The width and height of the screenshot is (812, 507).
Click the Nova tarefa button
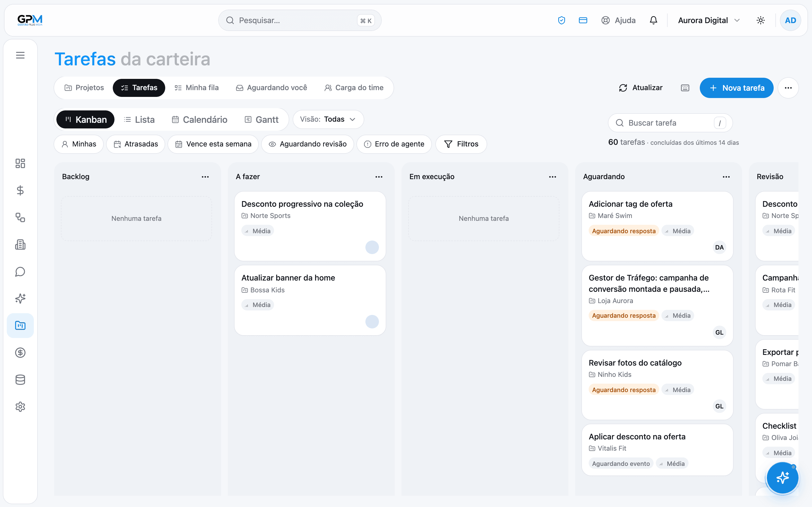736,88
